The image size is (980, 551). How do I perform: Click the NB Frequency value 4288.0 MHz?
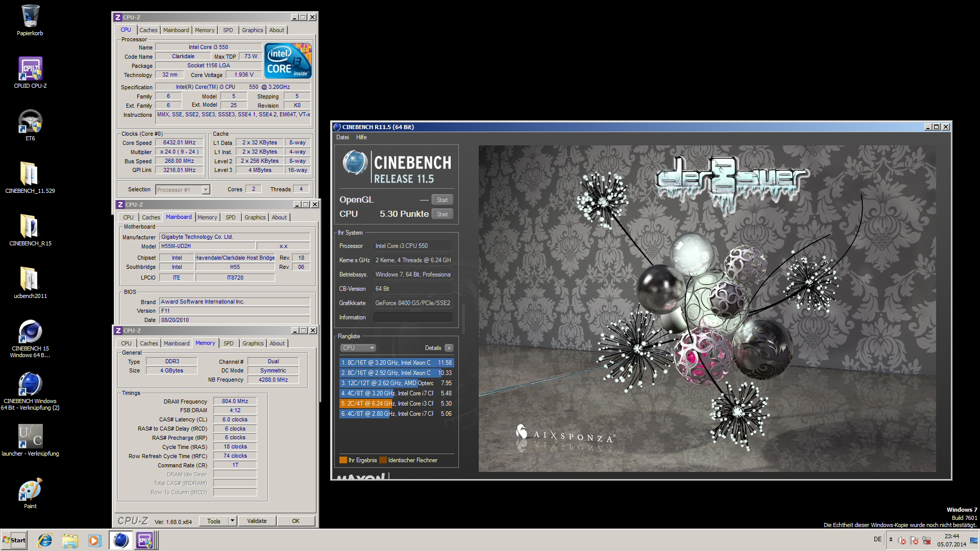tap(273, 380)
